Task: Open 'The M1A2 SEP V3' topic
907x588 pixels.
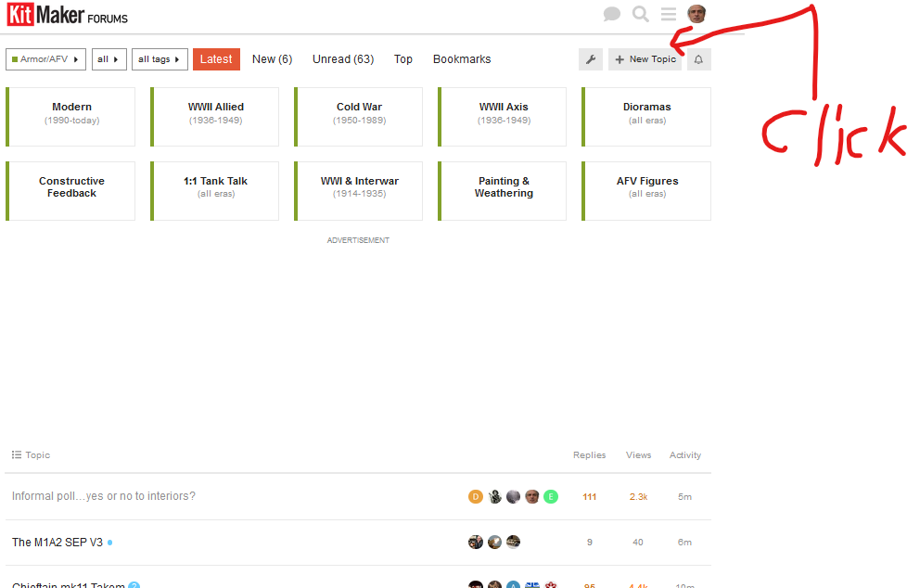Action: pyautogui.click(x=57, y=543)
